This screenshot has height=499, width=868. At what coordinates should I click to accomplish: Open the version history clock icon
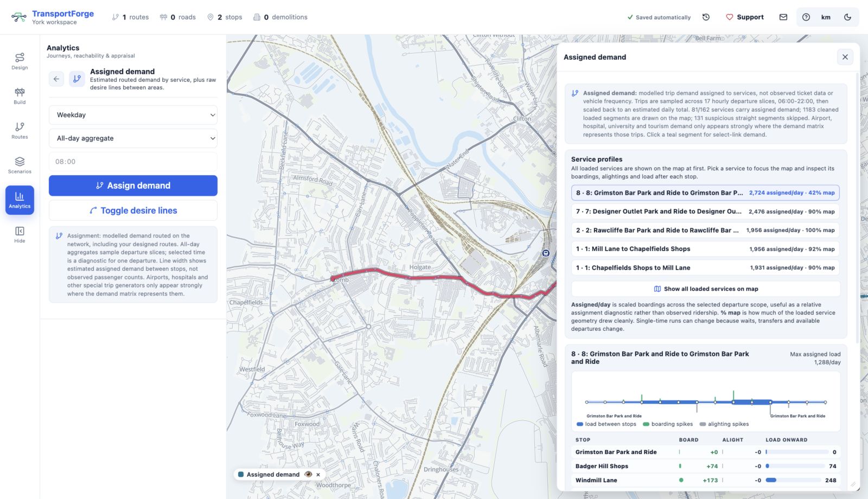tap(706, 17)
